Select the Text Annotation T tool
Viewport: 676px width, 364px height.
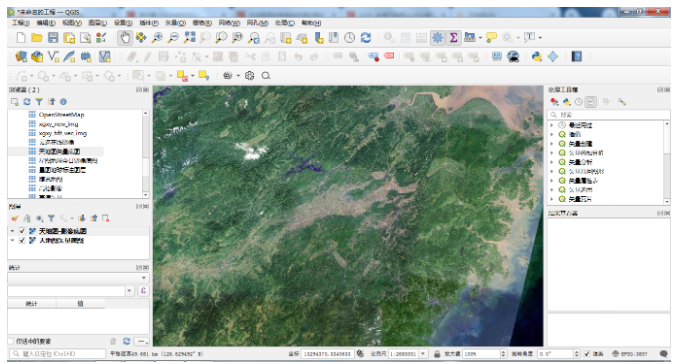[x=529, y=38]
